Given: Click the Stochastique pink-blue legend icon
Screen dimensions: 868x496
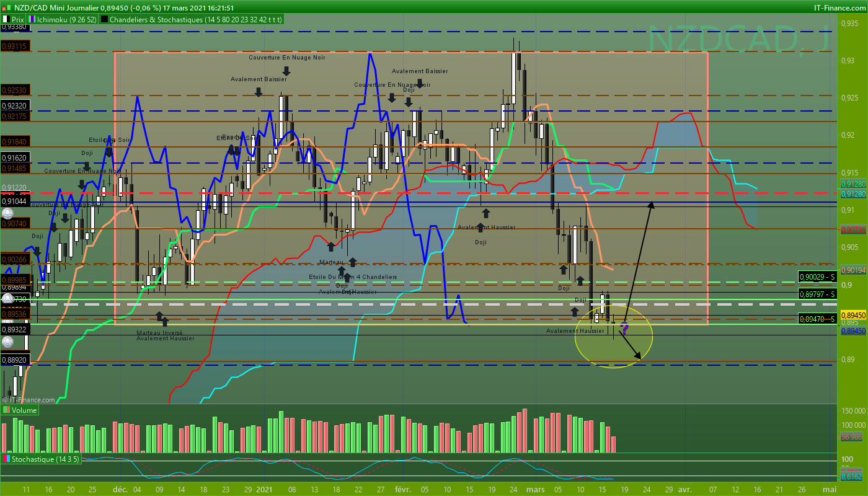Looking at the screenshot, I should [x=6, y=459].
